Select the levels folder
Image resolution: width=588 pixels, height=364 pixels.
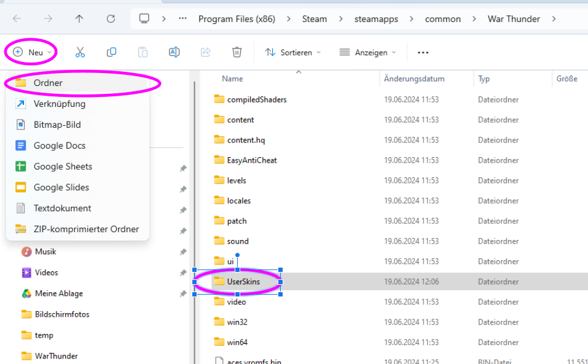click(x=237, y=180)
